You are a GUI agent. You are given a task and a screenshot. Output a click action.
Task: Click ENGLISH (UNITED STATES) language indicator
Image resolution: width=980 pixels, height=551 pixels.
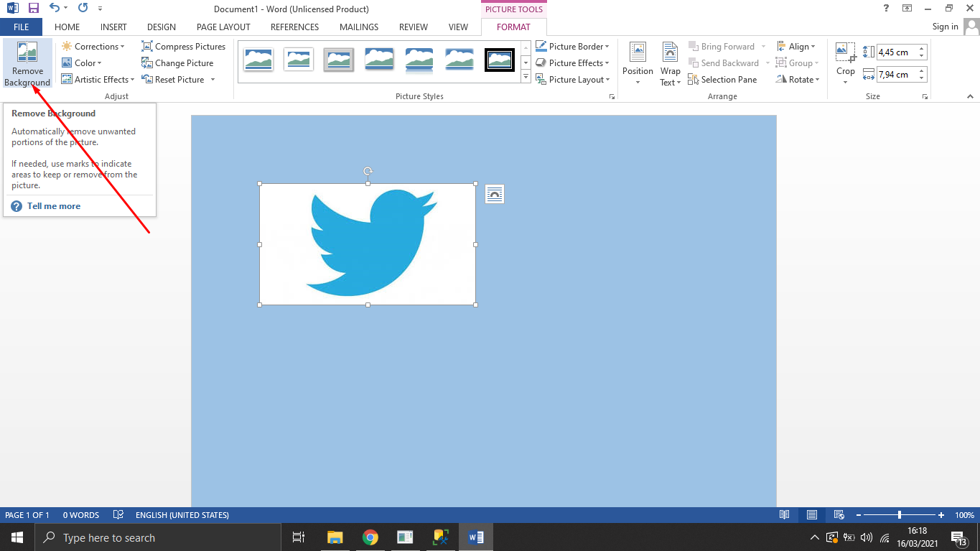point(182,515)
